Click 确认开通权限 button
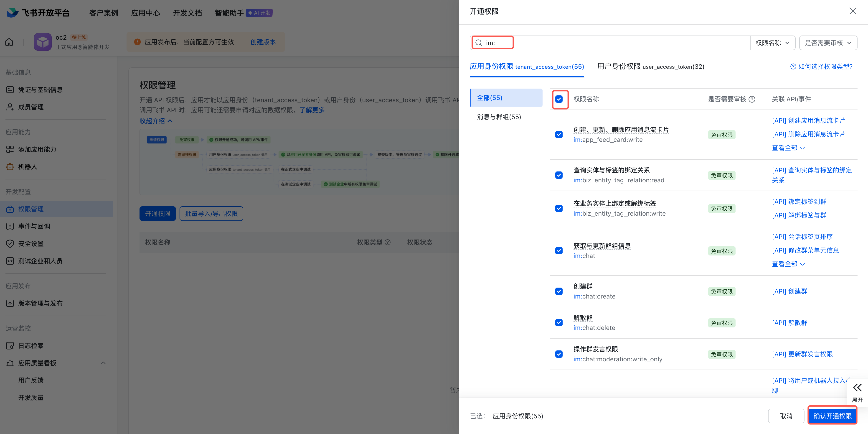Image resolution: width=868 pixels, height=434 pixels. [832, 416]
